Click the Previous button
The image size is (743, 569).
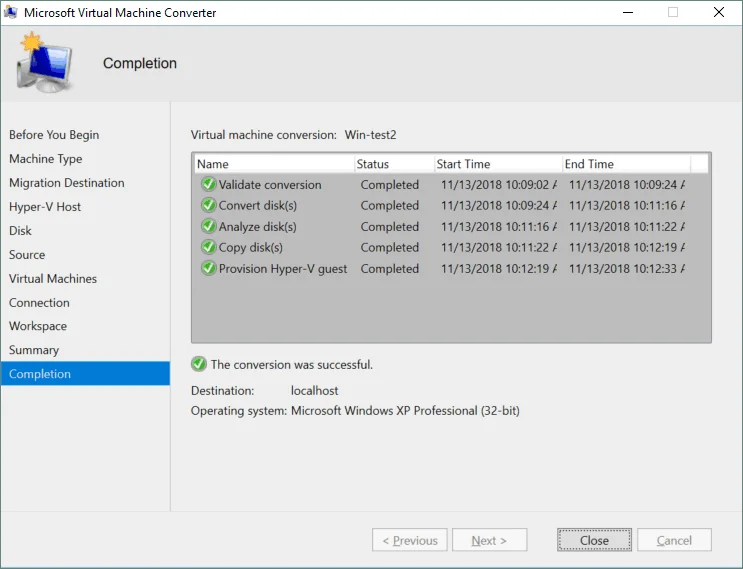[x=410, y=540]
